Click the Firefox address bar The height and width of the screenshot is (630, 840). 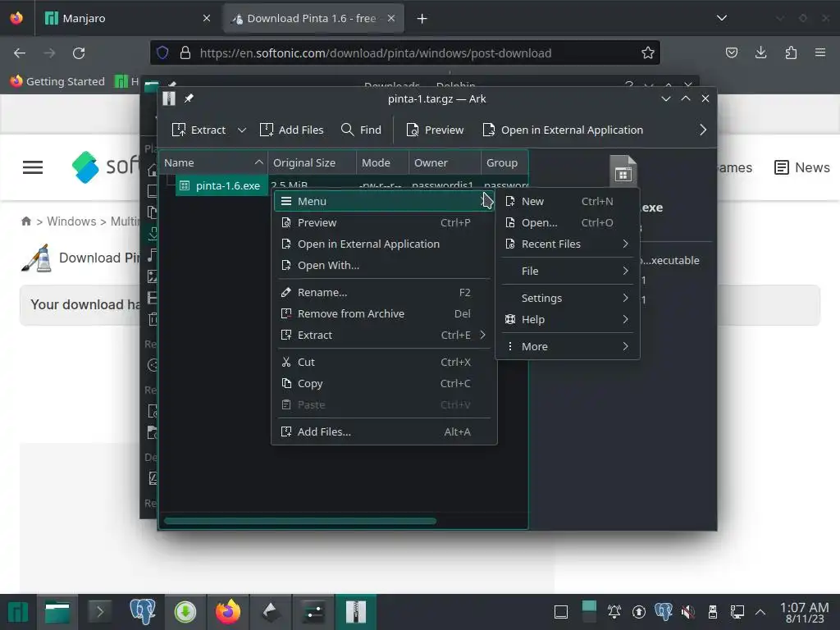coord(405,53)
